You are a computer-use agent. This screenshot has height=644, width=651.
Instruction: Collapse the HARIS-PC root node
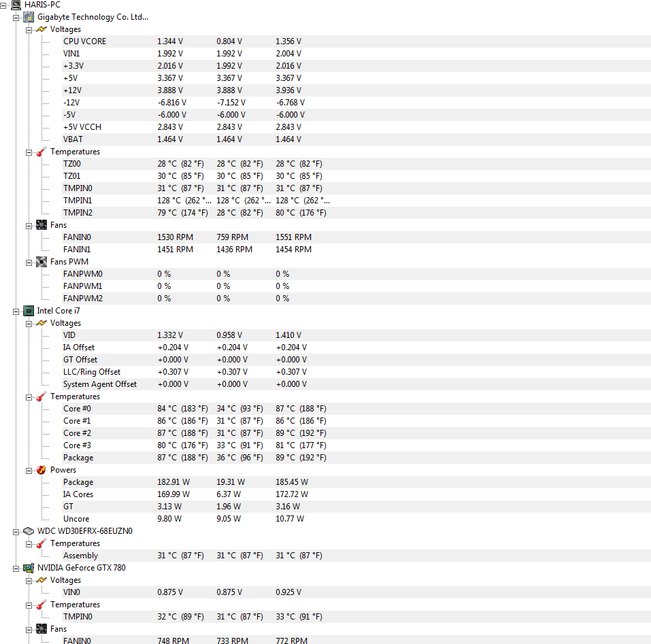point(3,6)
